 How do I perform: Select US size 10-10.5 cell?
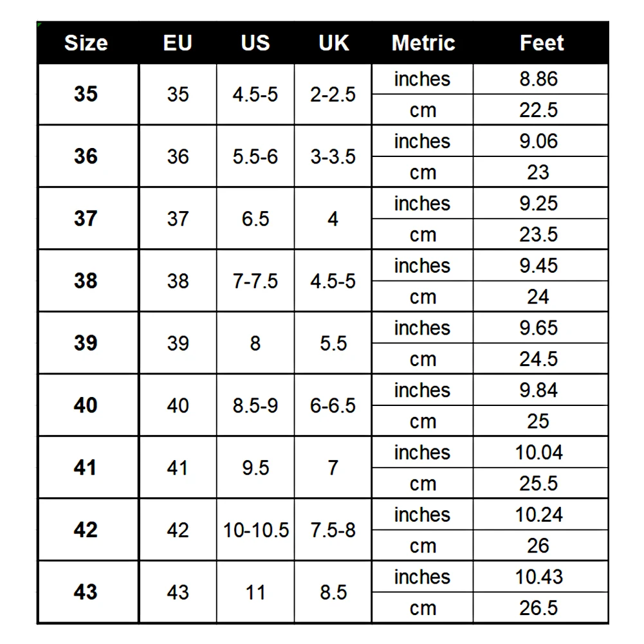[x=255, y=530]
